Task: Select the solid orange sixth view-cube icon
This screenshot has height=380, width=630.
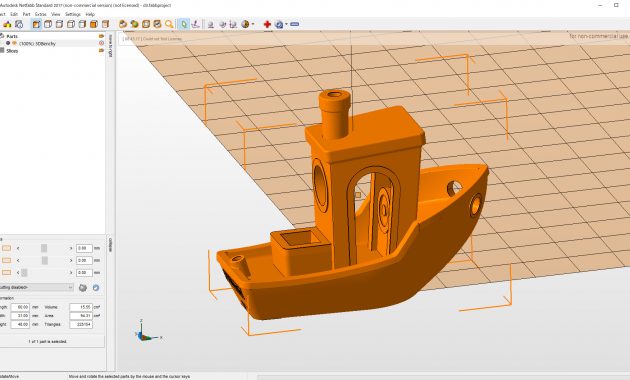Action: point(94,25)
